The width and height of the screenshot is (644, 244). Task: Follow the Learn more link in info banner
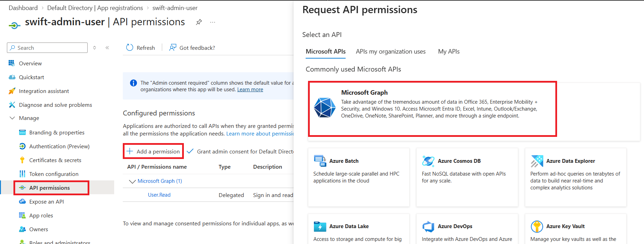[x=250, y=90]
